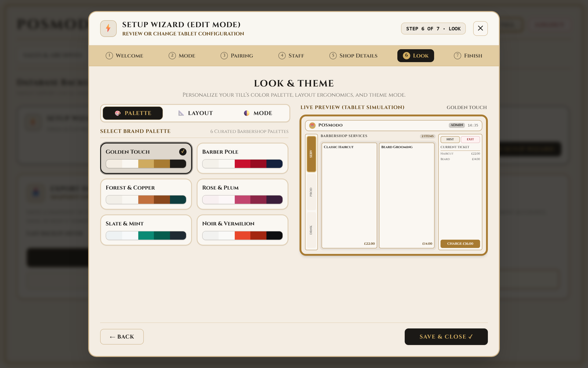Close the Setup Wizard dialog
The width and height of the screenshot is (588, 368).
tap(480, 28)
